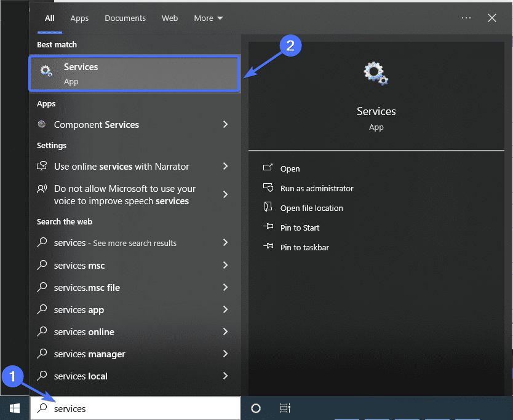
Task: Click the Pin to Start pin icon
Action: 268,226
